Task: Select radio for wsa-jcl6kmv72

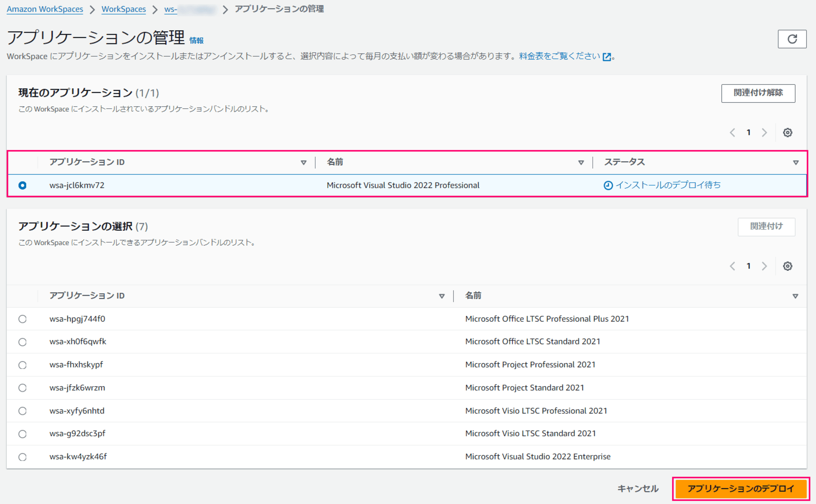Action: click(22, 186)
